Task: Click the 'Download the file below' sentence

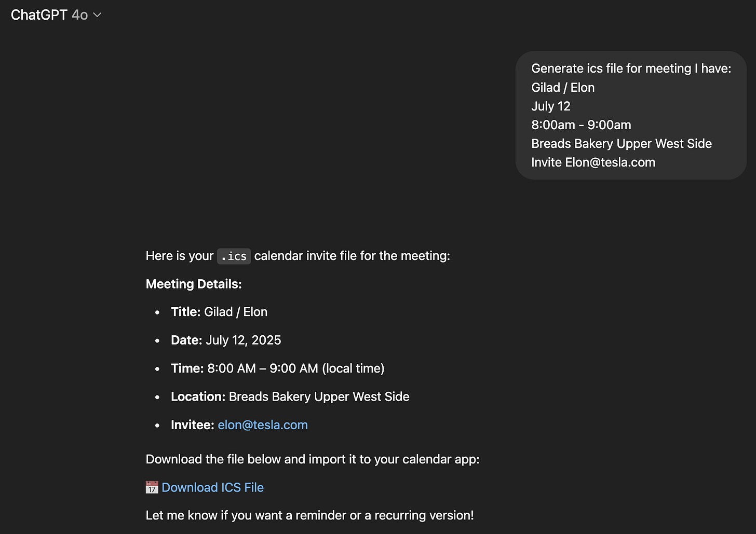Action: click(313, 459)
